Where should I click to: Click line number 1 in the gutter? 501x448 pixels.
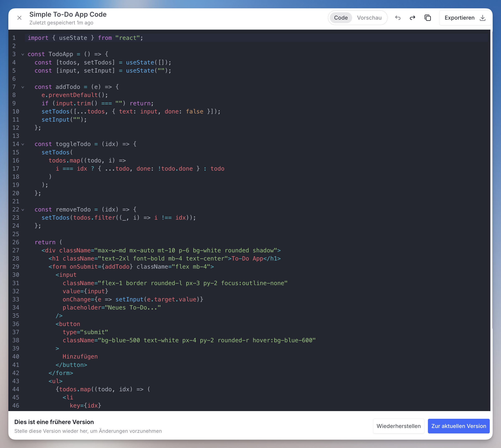point(14,38)
